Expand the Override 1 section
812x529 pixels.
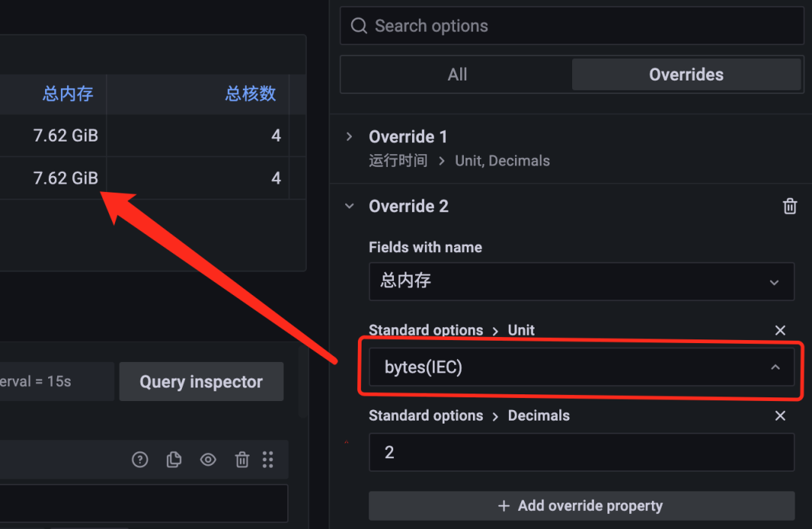pyautogui.click(x=350, y=137)
